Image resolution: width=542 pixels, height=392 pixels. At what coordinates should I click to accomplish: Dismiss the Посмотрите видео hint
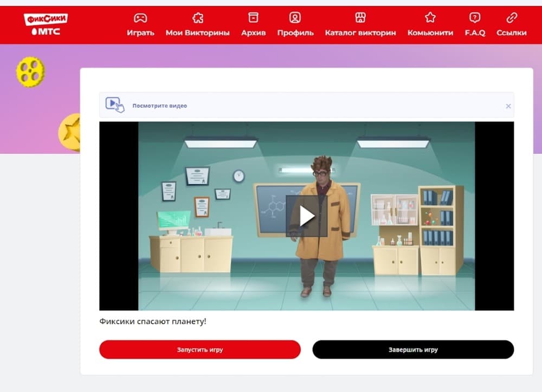(508, 106)
